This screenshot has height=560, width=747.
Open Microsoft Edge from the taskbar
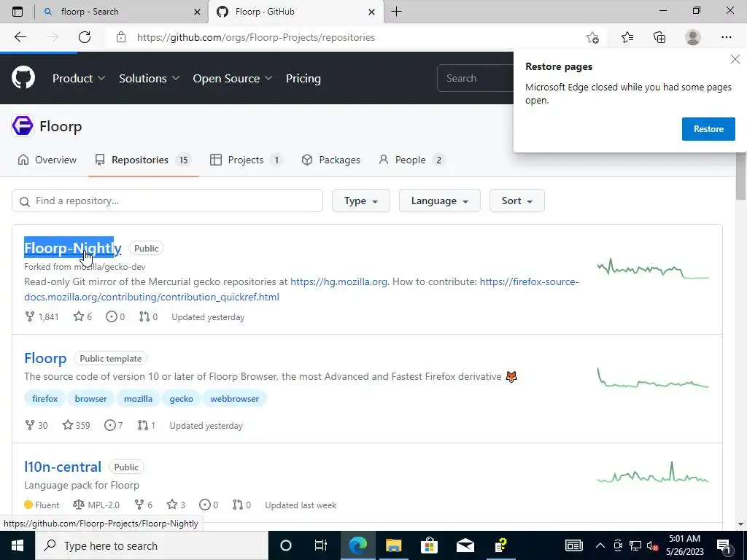[357, 545]
